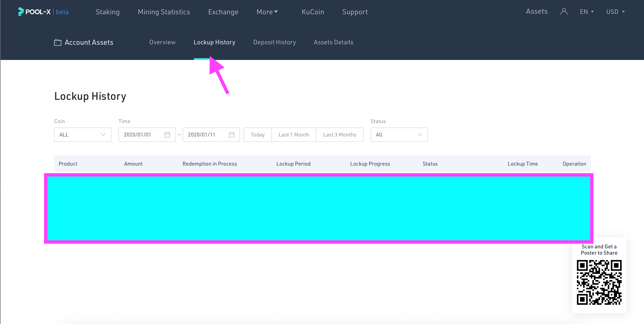Expand the More dropdown menu
Screen dimensions: 644x324
pyautogui.click(x=267, y=12)
